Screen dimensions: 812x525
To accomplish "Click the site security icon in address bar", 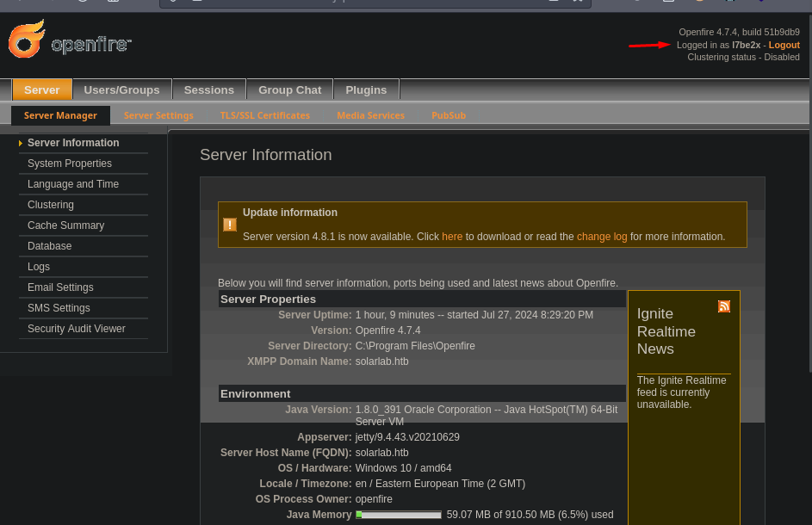I will [x=173, y=3].
